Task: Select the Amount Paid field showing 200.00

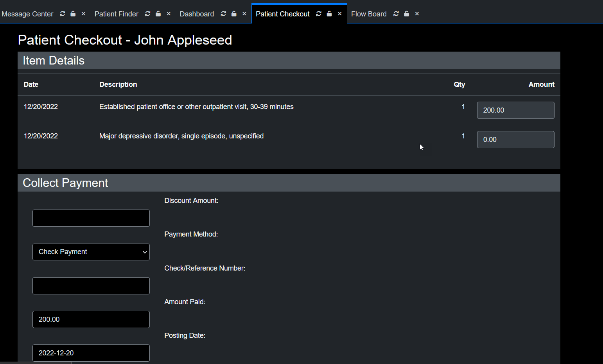Action: (91, 319)
